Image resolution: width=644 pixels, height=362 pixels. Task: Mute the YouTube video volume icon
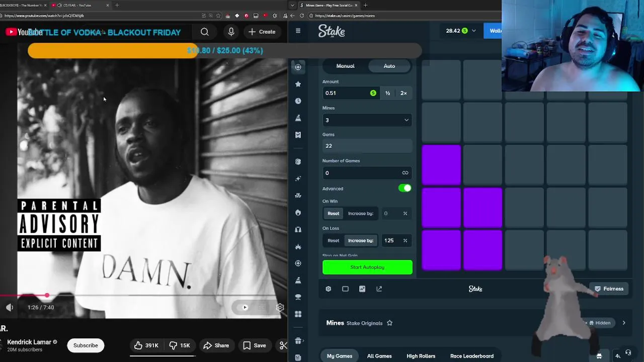tap(10, 307)
